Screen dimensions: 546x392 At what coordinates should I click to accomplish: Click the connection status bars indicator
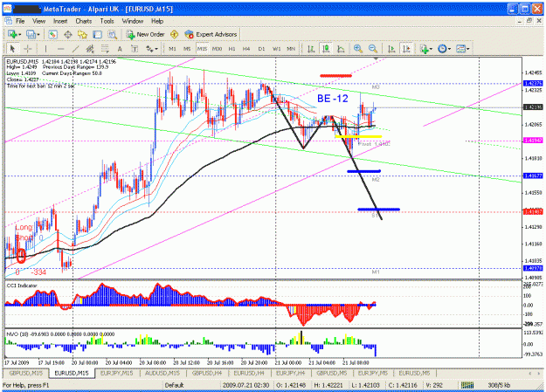(x=467, y=385)
